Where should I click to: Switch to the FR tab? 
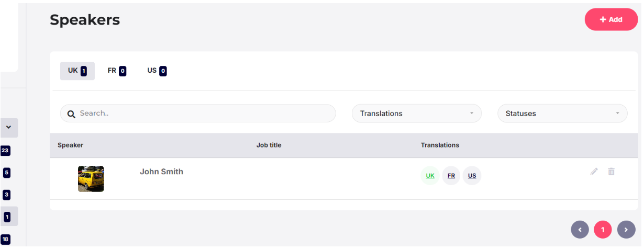pyautogui.click(x=117, y=71)
